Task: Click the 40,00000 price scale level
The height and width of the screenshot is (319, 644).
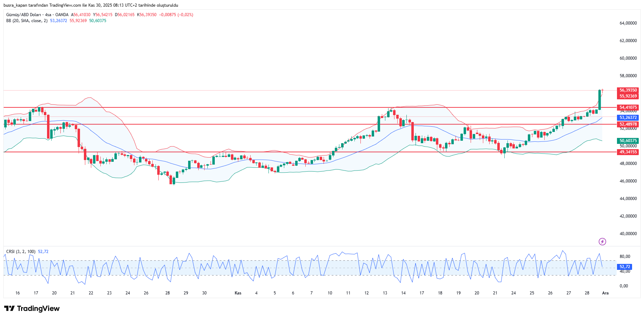Action: pos(628,234)
